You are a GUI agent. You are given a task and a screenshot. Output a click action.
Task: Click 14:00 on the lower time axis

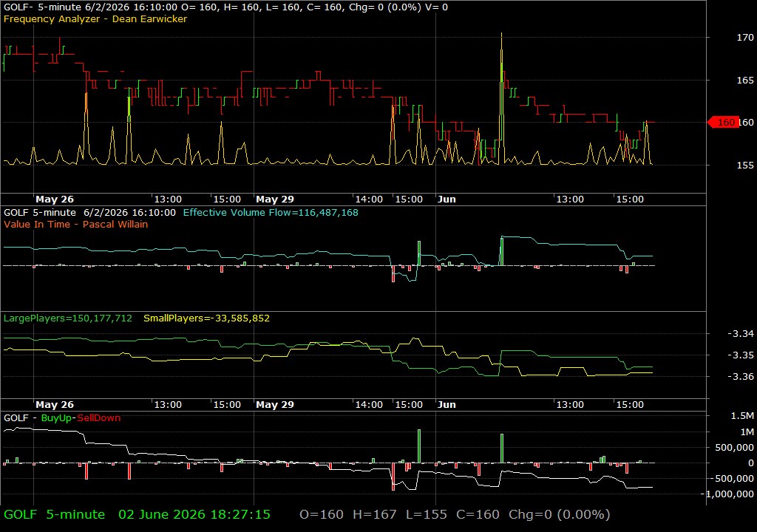[x=369, y=405]
